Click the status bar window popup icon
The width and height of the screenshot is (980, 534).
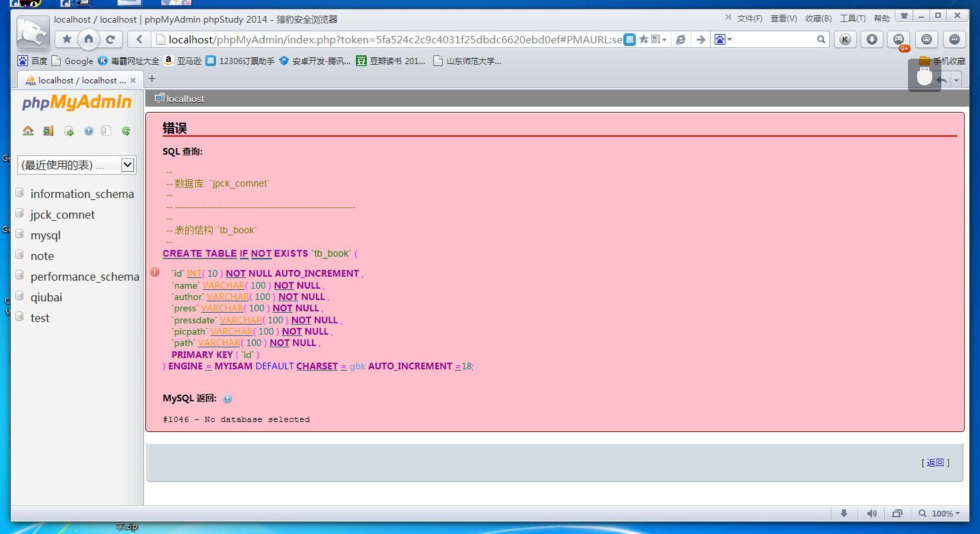tap(897, 513)
